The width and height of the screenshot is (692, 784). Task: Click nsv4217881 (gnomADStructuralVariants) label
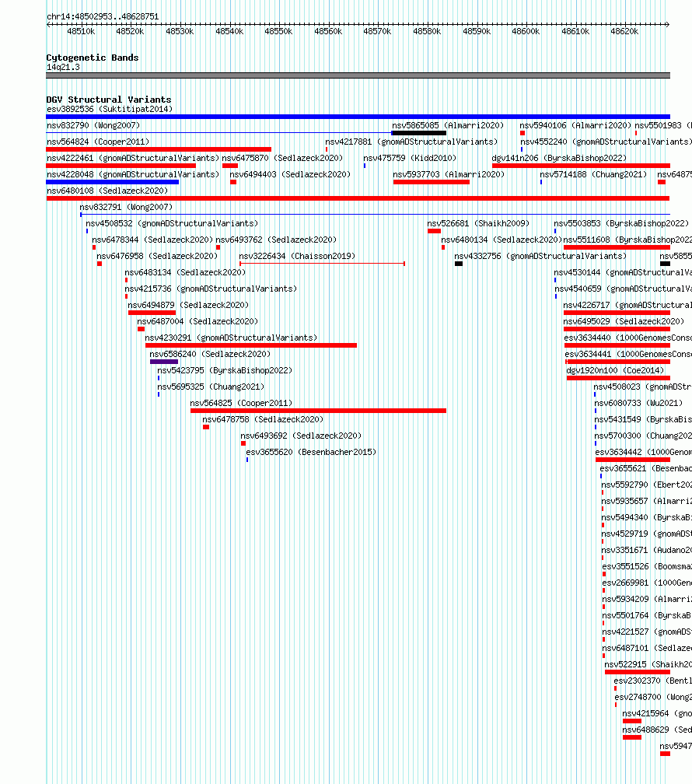411,142
